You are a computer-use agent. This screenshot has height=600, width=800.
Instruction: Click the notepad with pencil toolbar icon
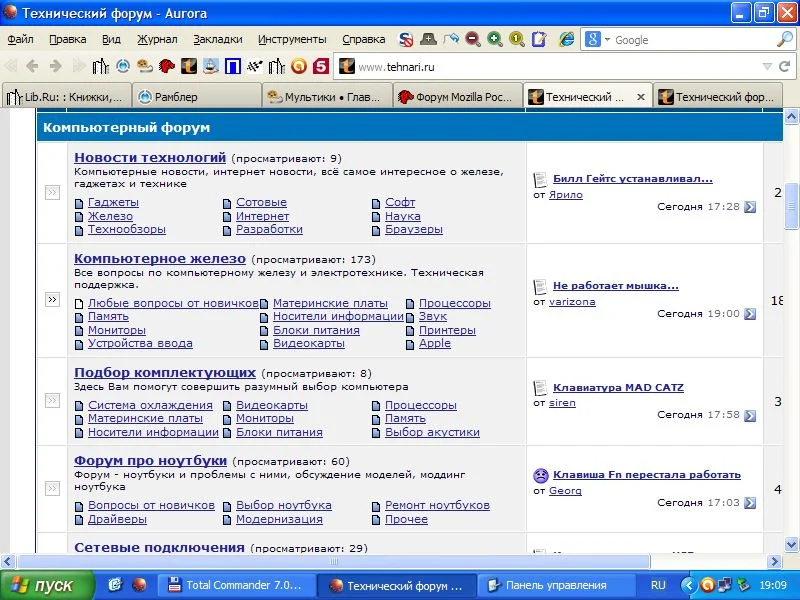coord(539,39)
